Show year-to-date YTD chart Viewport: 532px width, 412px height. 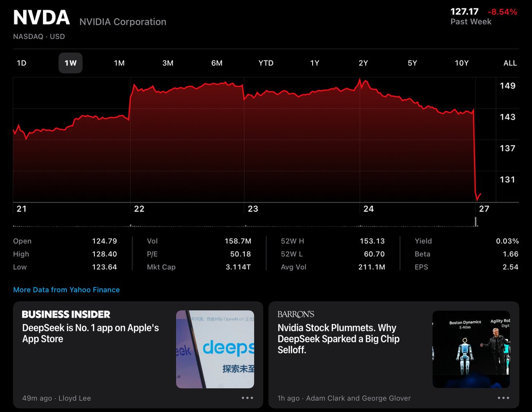266,63
